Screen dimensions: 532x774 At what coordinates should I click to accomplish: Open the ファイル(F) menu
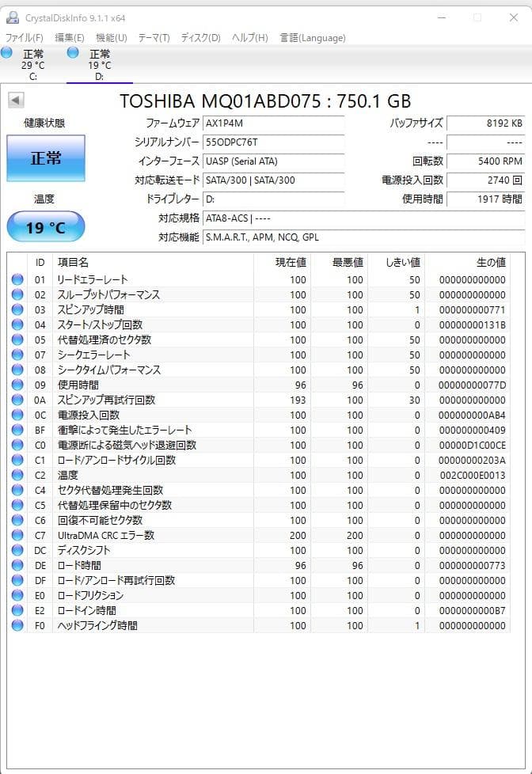25,38
